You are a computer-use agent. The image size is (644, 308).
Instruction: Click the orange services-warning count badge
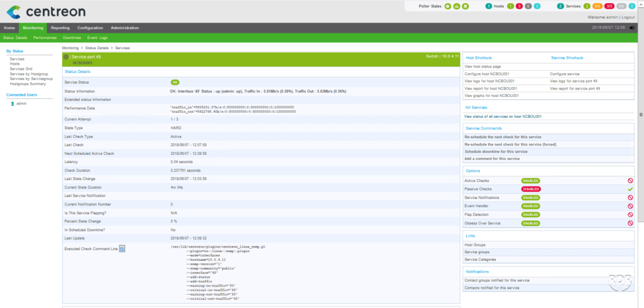(x=597, y=6)
